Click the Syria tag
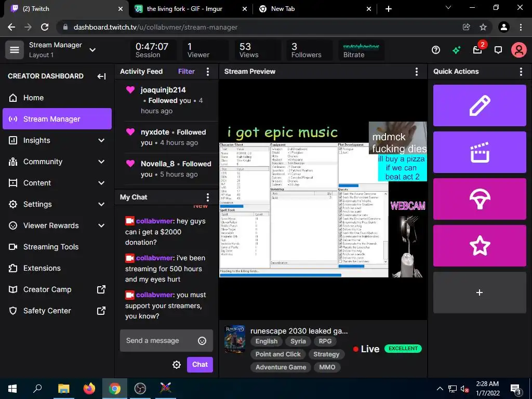 point(298,341)
